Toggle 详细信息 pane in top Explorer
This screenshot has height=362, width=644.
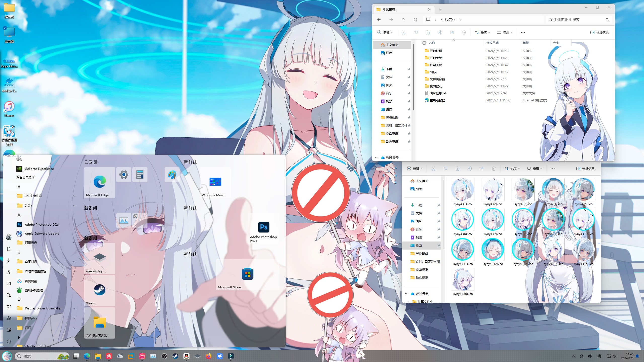(599, 32)
